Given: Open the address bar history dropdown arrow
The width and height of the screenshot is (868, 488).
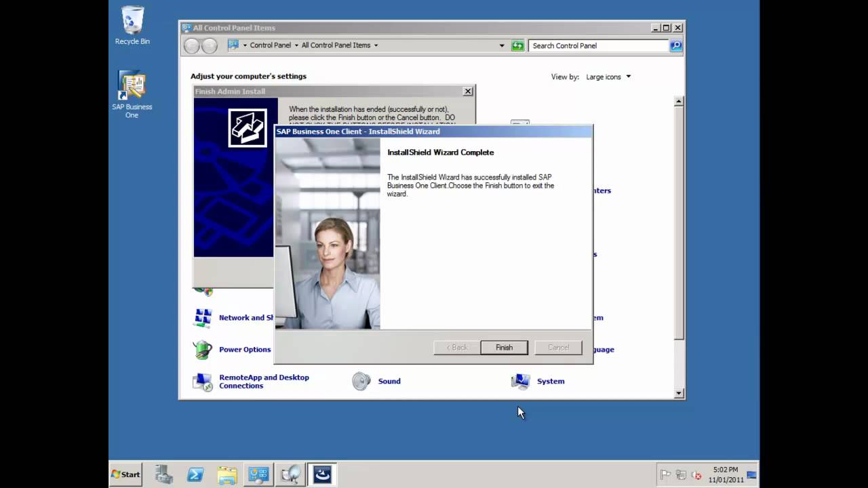Looking at the screenshot, I should click(x=502, y=45).
